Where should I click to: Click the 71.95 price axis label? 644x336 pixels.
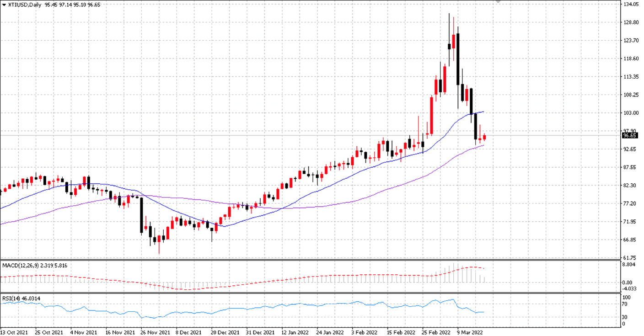pyautogui.click(x=630, y=222)
